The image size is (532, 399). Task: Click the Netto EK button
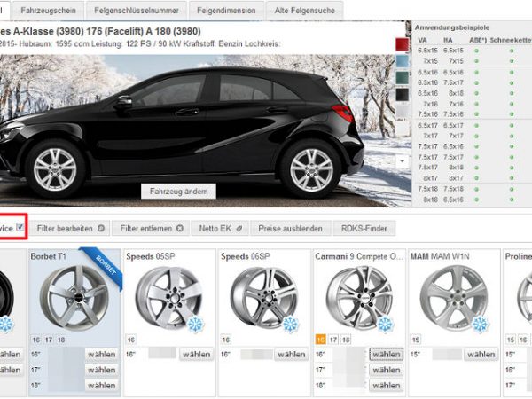(x=220, y=229)
